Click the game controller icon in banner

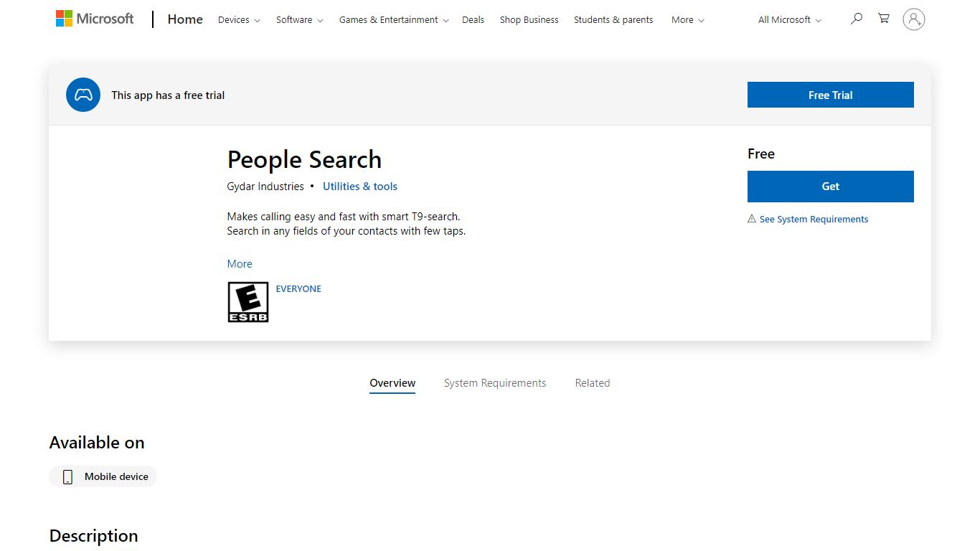pyautogui.click(x=83, y=95)
